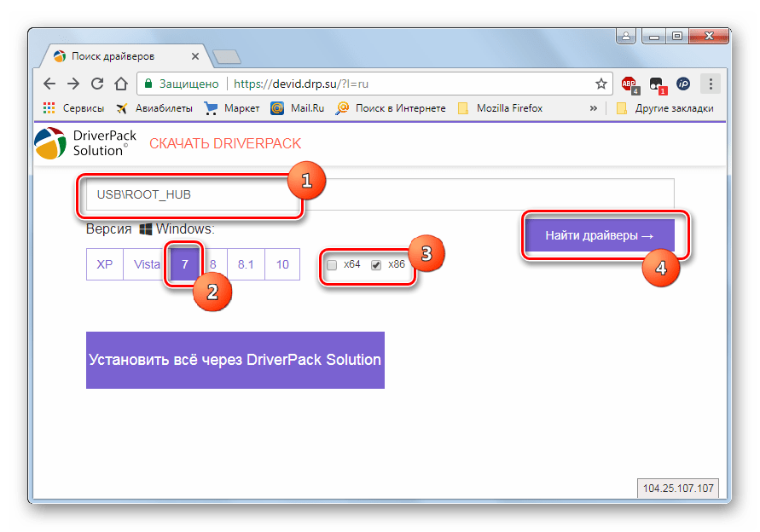Select Windows XP version
The height and width of the screenshot is (532, 760).
[105, 264]
